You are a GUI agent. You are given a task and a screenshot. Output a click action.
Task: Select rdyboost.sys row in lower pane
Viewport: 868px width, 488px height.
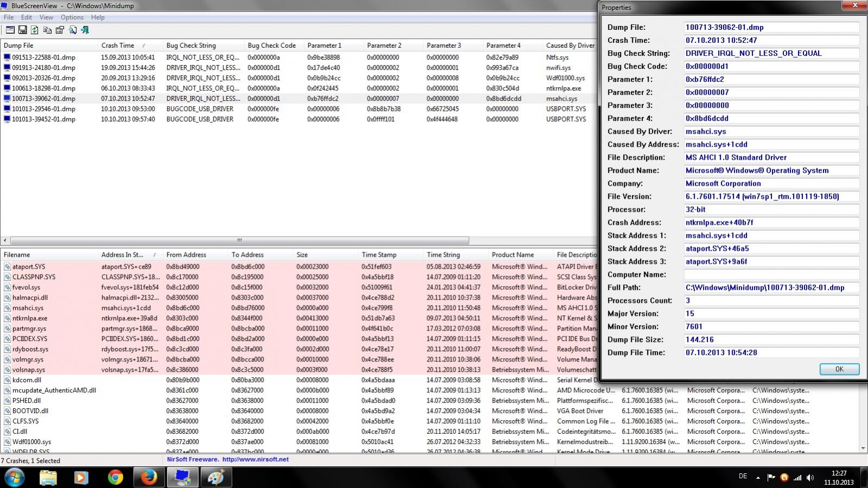coord(299,349)
